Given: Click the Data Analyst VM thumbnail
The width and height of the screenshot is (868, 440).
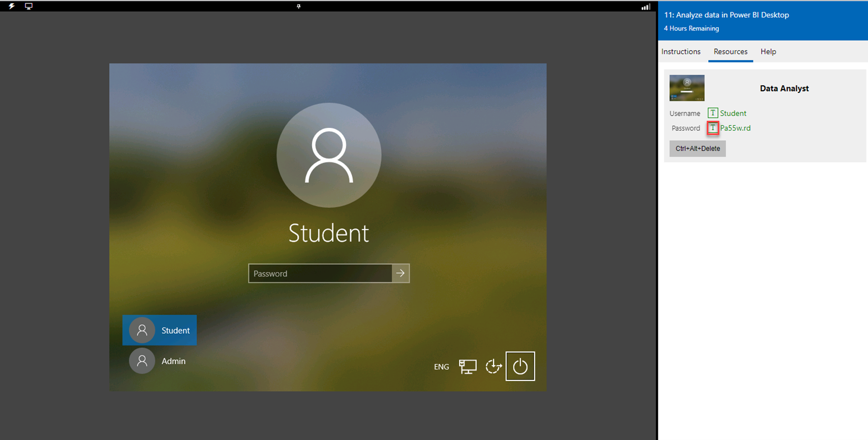Looking at the screenshot, I should 687,88.
